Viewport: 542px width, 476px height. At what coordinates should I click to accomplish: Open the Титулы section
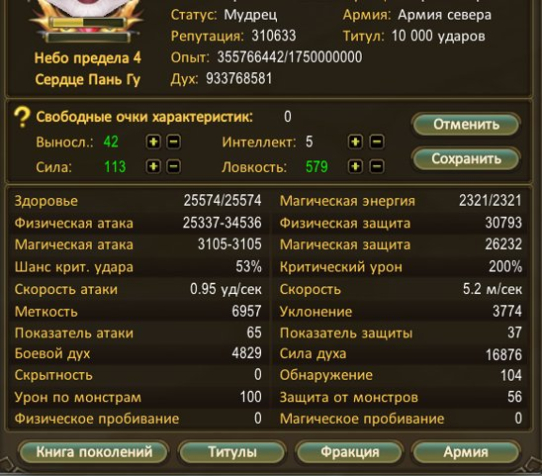[232, 452]
